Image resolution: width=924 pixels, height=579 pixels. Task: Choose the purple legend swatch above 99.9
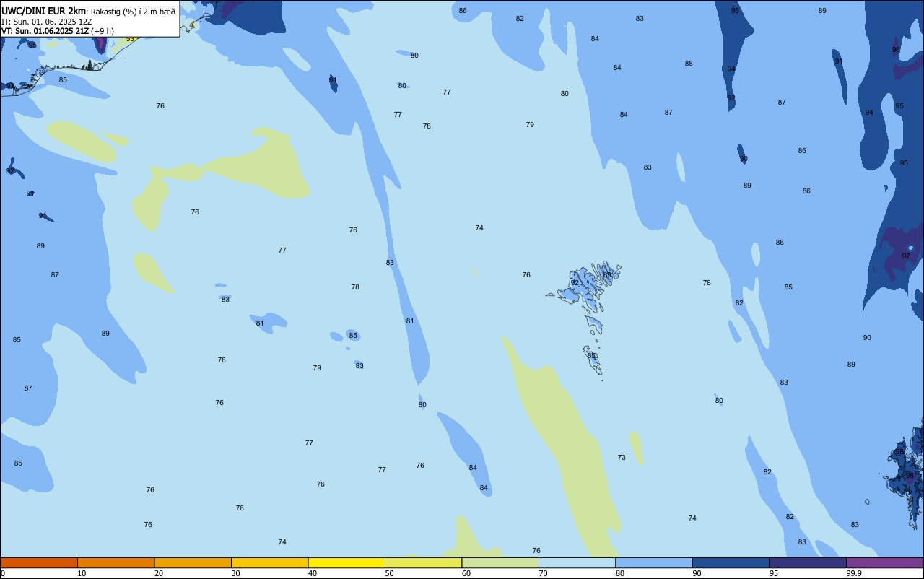[x=884, y=562]
